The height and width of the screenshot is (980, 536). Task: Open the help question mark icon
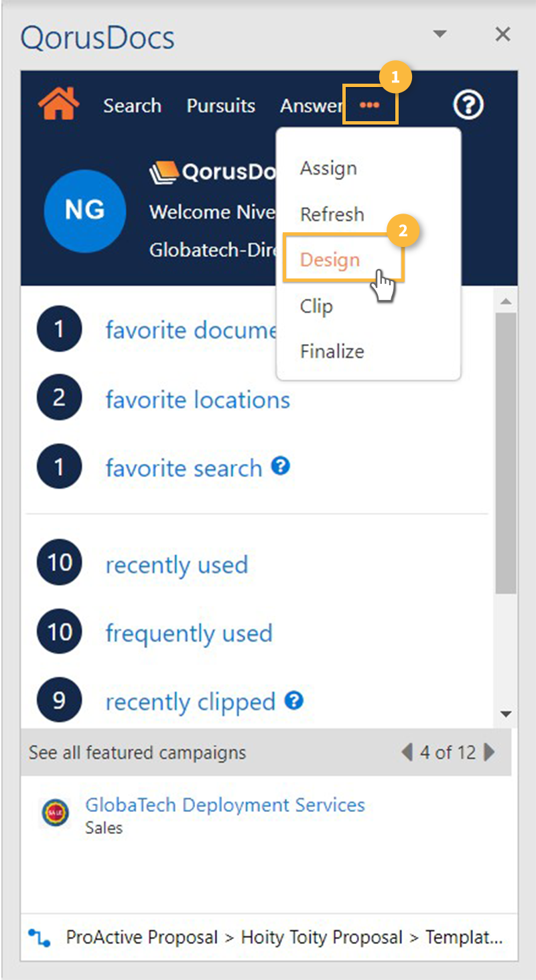coord(468,105)
